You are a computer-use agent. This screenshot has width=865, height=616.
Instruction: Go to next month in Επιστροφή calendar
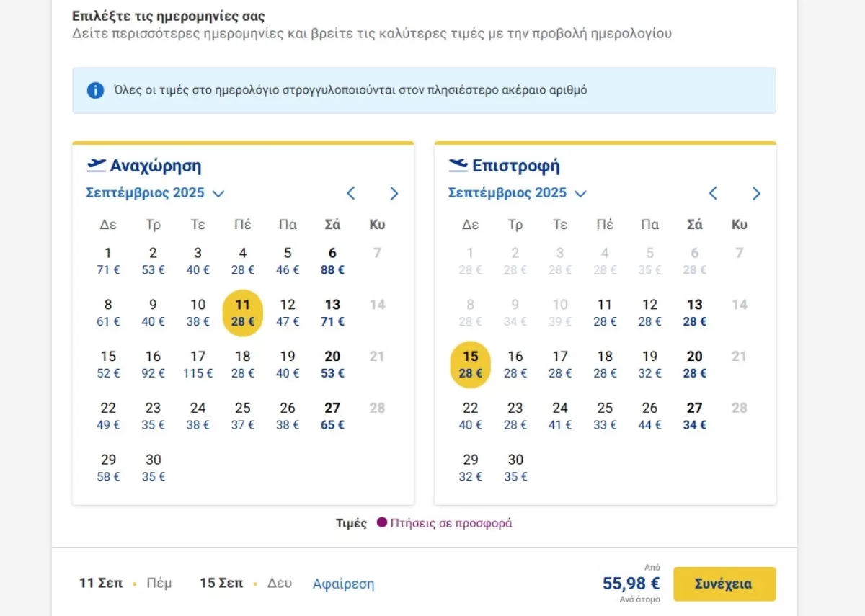tap(756, 193)
